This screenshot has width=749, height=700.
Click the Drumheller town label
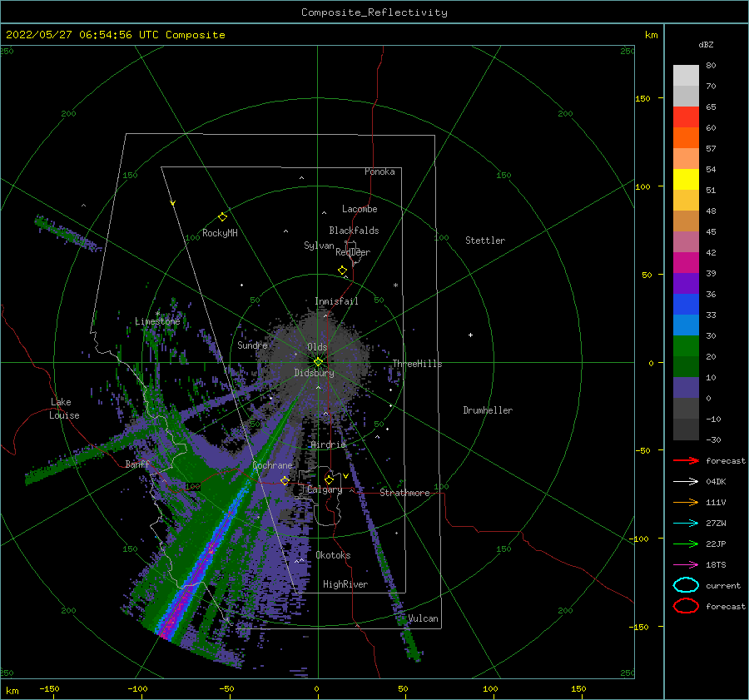pyautogui.click(x=488, y=410)
